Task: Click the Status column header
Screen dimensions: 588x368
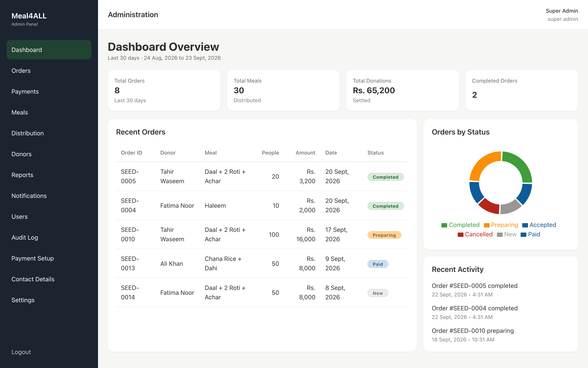Action: pyautogui.click(x=375, y=153)
